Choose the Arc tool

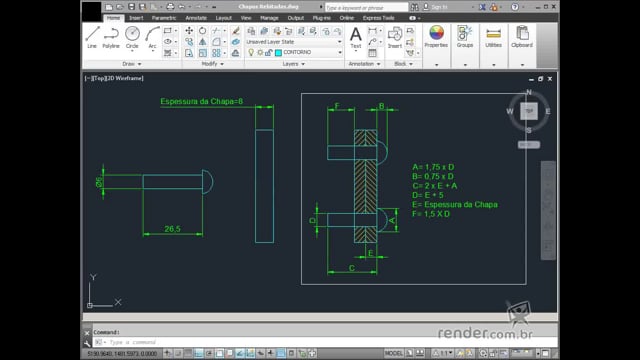click(152, 37)
